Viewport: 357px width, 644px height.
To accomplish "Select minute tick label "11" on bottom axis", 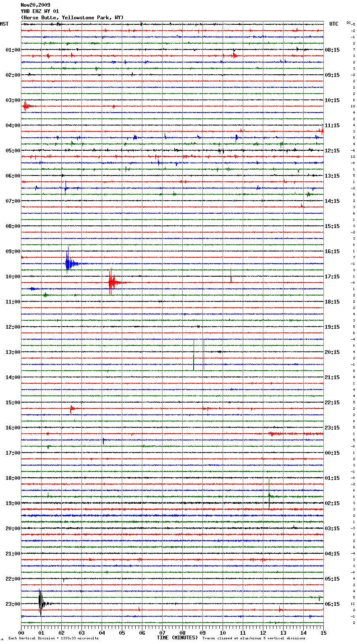I will 243,633.
